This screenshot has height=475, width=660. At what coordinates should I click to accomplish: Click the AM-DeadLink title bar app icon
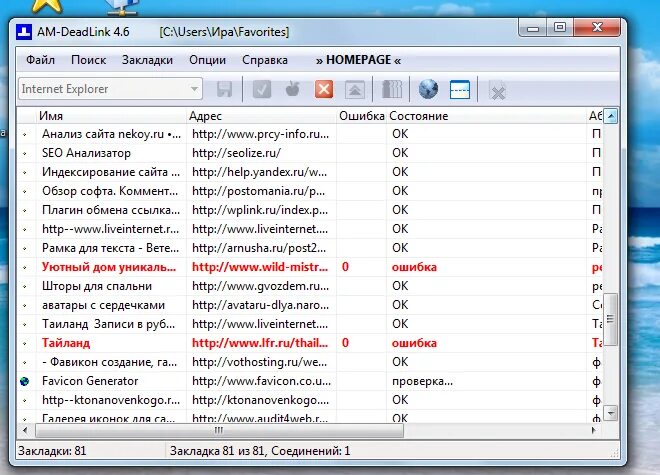(x=24, y=32)
